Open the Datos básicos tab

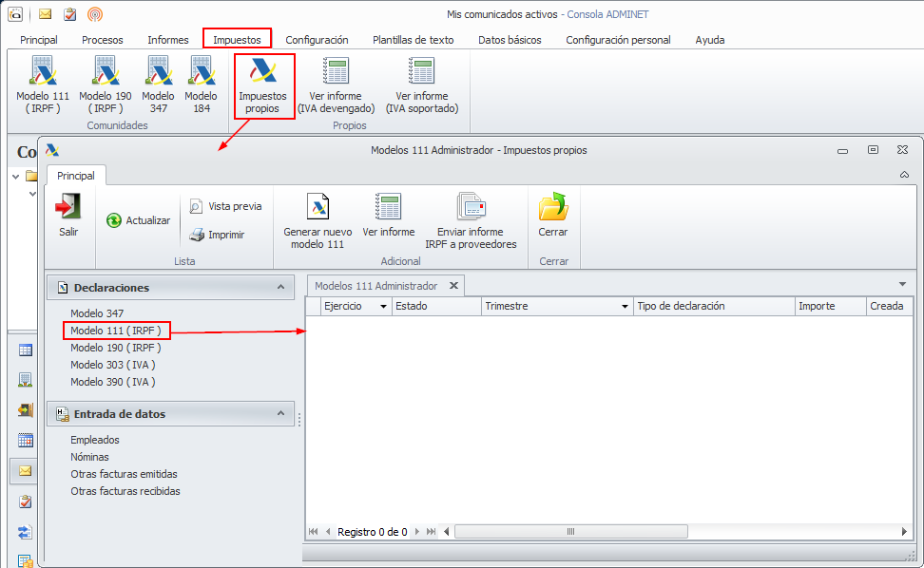510,40
